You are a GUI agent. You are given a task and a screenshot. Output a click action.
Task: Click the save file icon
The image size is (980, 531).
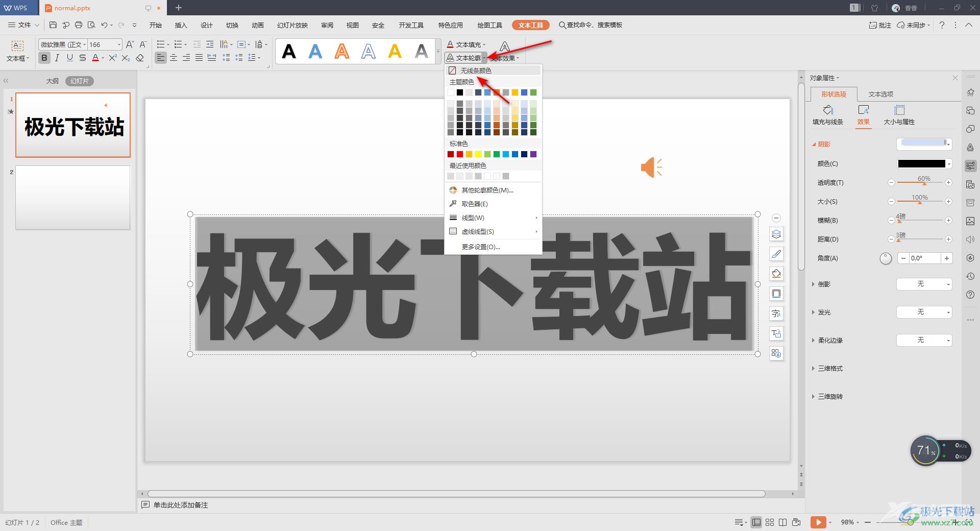(53, 25)
